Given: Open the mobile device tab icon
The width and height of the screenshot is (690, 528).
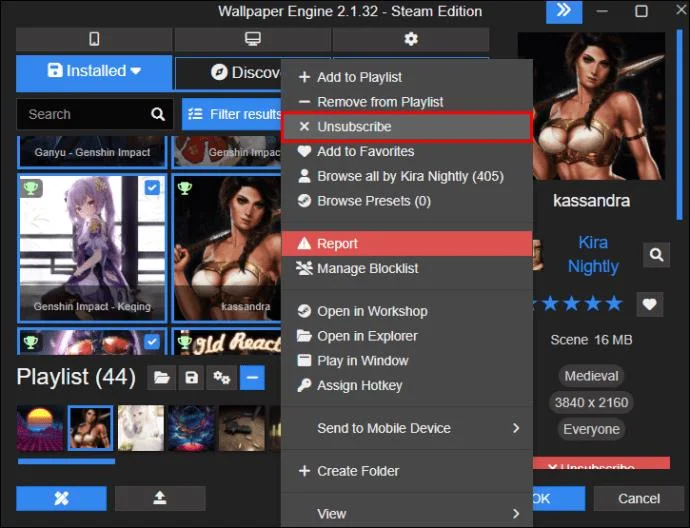Looking at the screenshot, I should (94, 39).
